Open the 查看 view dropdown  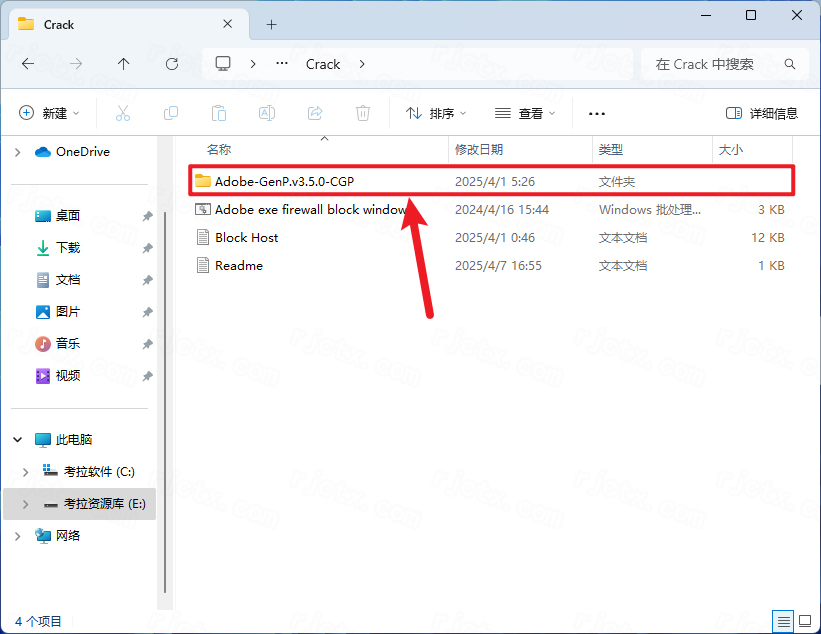point(525,113)
